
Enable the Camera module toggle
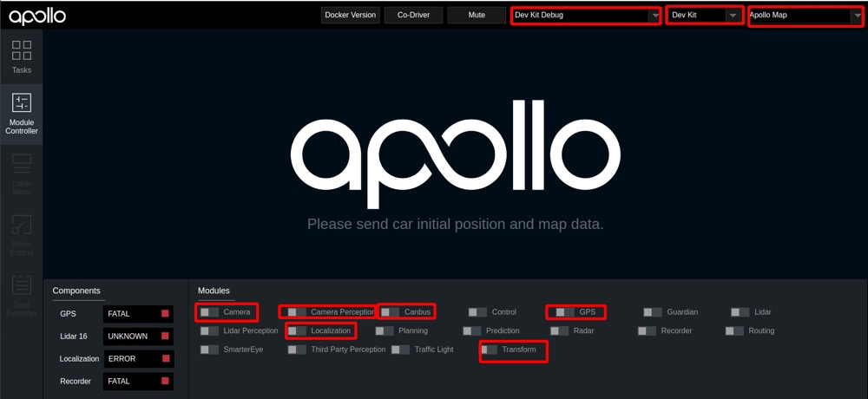click(210, 311)
